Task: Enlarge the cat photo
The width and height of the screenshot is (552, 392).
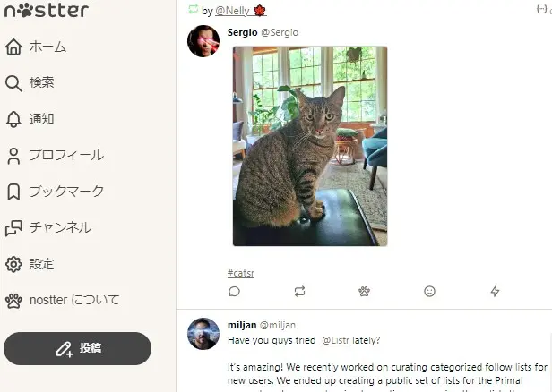Action: point(309,146)
